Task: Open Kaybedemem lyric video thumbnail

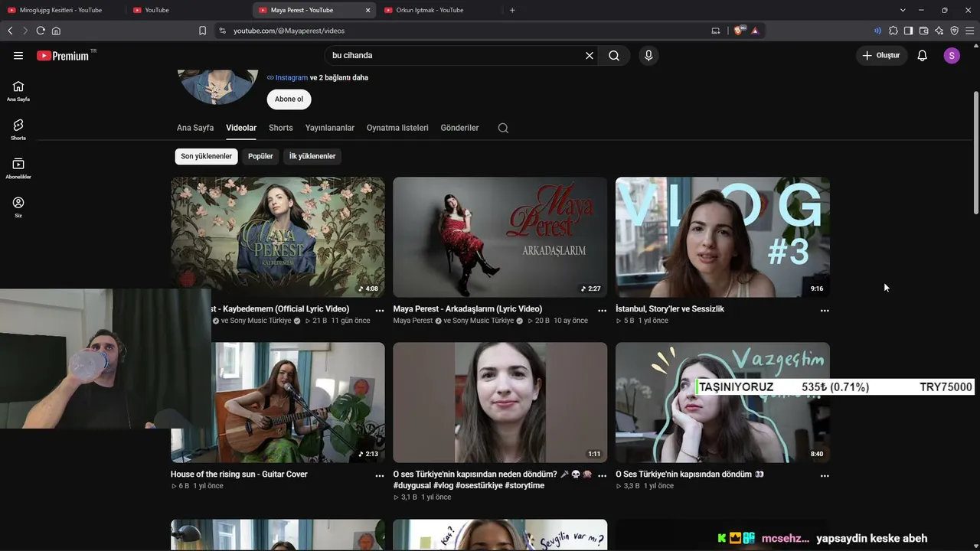Action: [278, 237]
